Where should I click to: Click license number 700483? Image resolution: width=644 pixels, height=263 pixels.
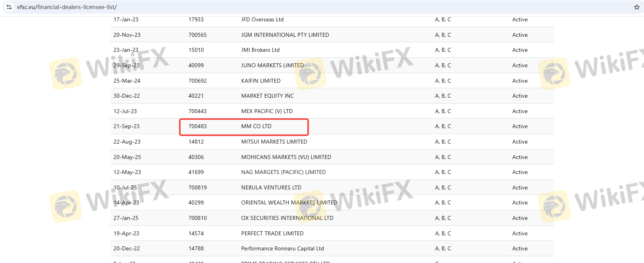tap(198, 127)
